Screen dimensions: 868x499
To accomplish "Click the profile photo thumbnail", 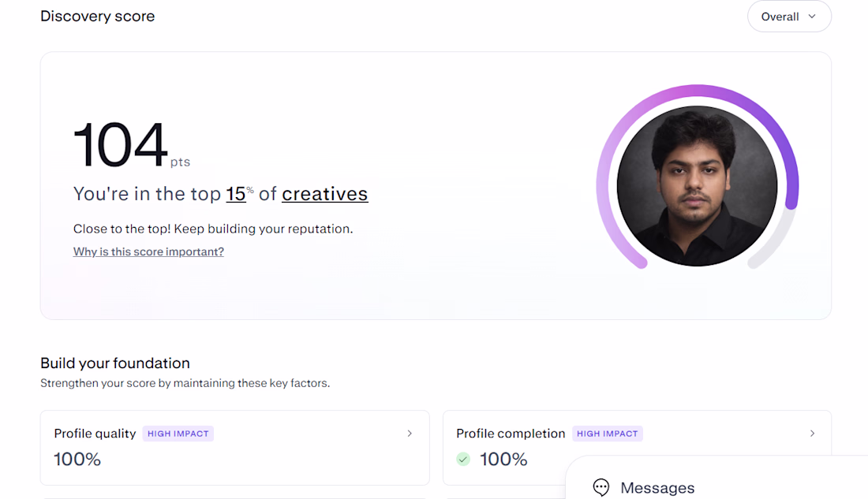I will point(697,186).
